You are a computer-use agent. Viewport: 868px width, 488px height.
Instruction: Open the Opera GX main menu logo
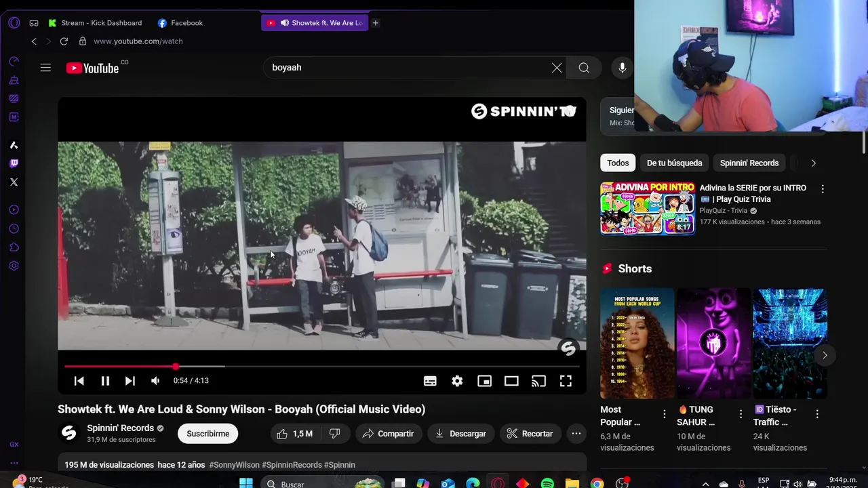pos(14,22)
